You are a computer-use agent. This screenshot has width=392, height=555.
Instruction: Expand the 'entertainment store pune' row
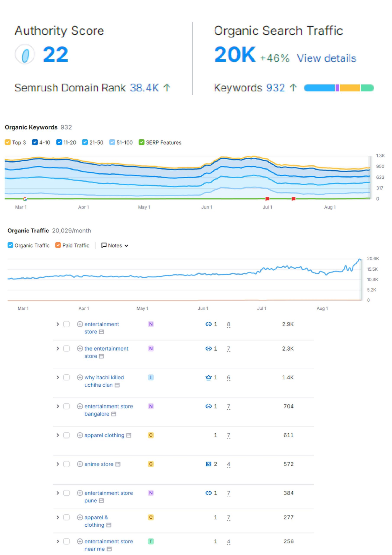(57, 493)
